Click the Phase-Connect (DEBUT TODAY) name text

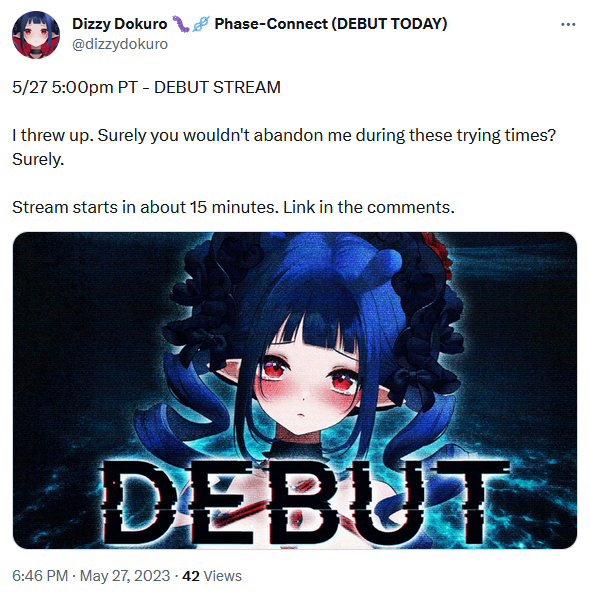click(331, 24)
